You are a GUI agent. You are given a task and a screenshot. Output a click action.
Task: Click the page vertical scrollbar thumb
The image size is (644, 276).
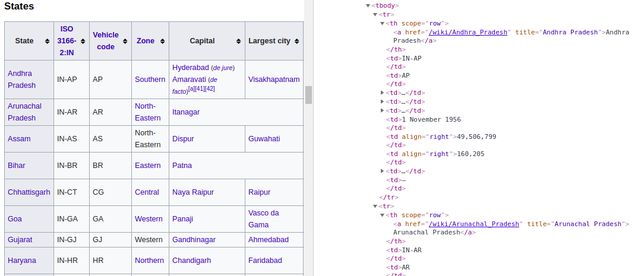308,95
